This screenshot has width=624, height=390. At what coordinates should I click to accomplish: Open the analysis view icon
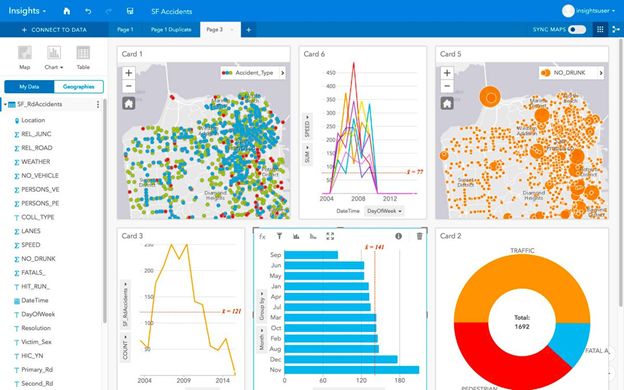[x=616, y=29]
